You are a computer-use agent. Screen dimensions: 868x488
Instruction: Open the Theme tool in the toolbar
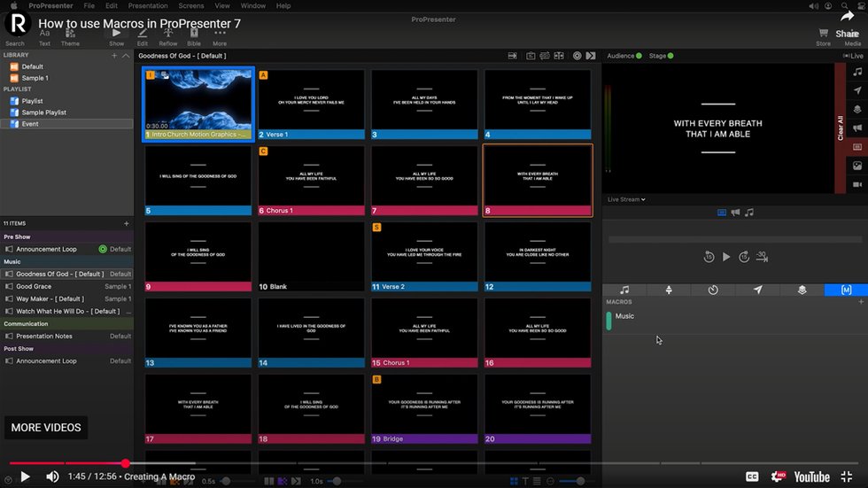(x=70, y=37)
